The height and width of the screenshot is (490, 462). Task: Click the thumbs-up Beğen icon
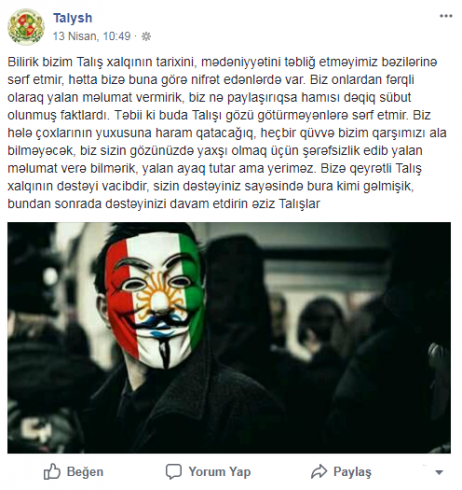tap(52, 472)
